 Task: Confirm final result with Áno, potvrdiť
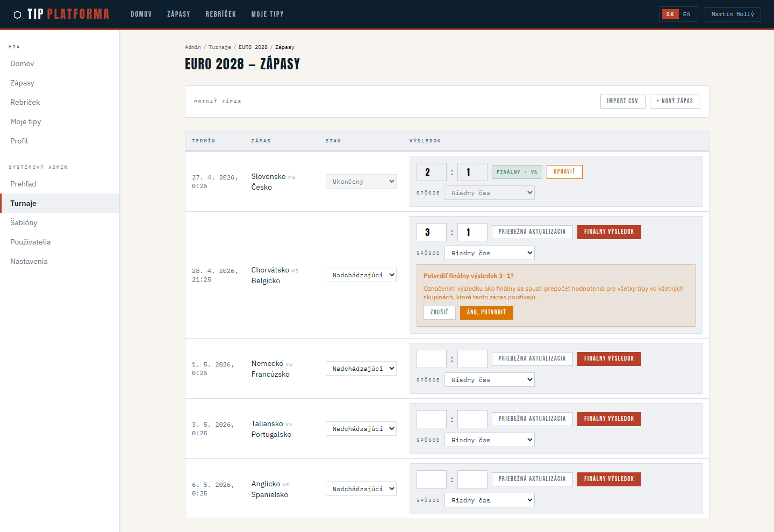tap(486, 312)
